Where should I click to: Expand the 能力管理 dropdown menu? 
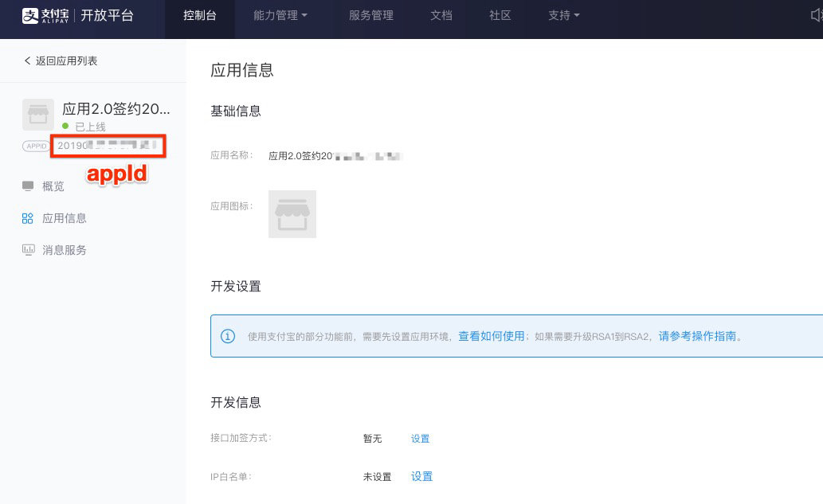tap(280, 15)
